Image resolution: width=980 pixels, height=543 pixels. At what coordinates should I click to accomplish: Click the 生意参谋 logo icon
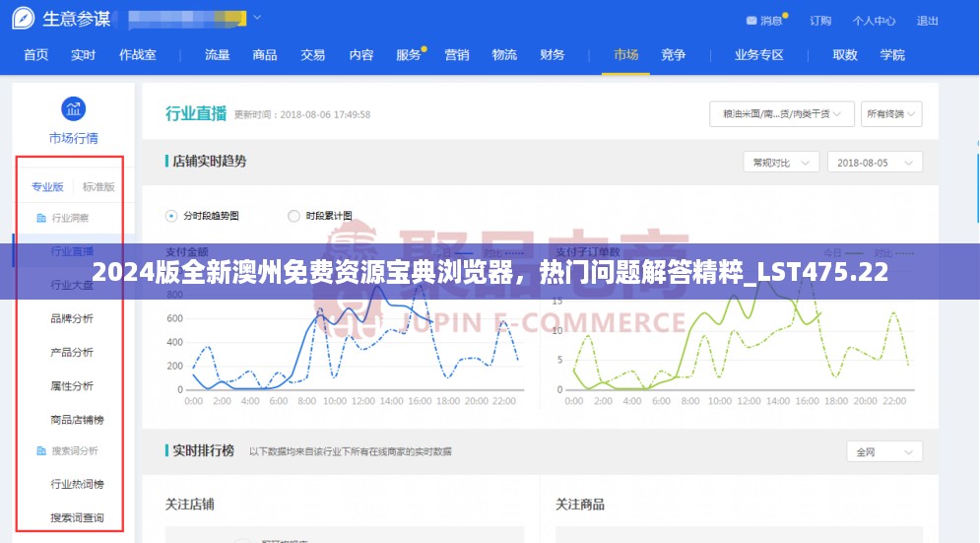[28, 19]
